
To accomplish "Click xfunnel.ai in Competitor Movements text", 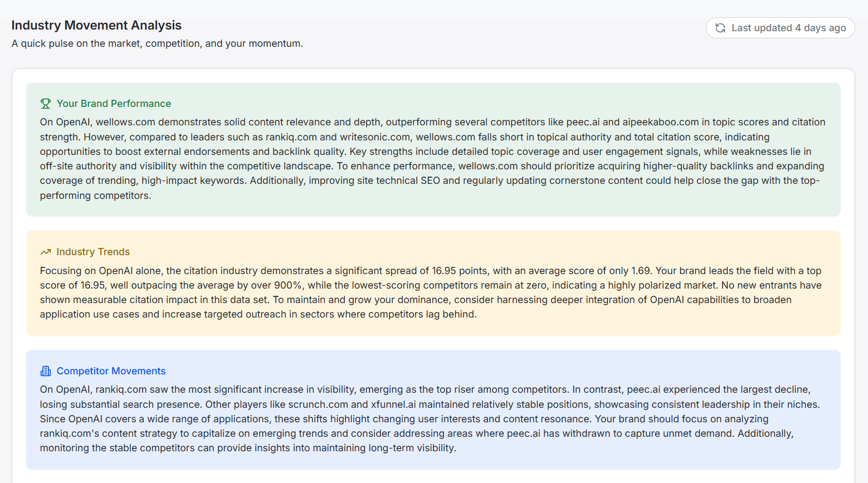I will (x=393, y=404).
